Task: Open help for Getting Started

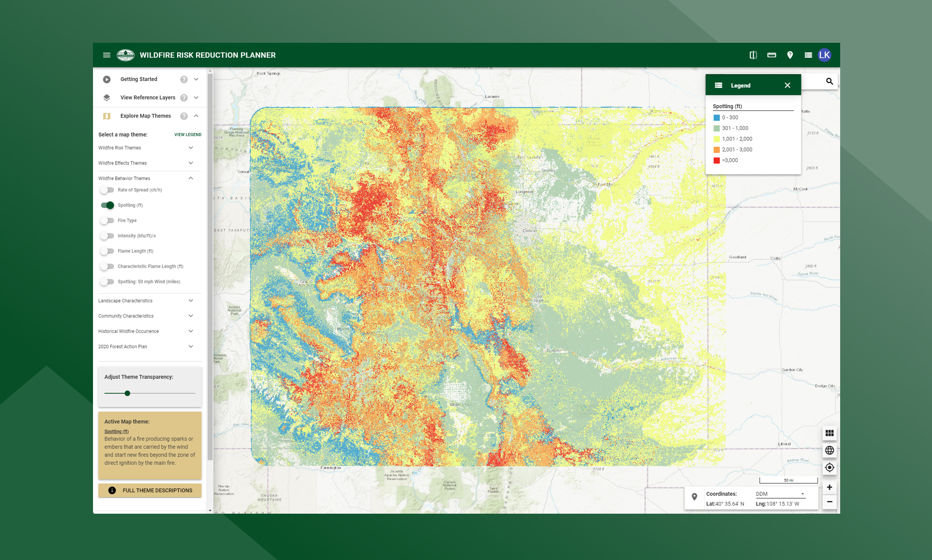Action: (x=184, y=79)
